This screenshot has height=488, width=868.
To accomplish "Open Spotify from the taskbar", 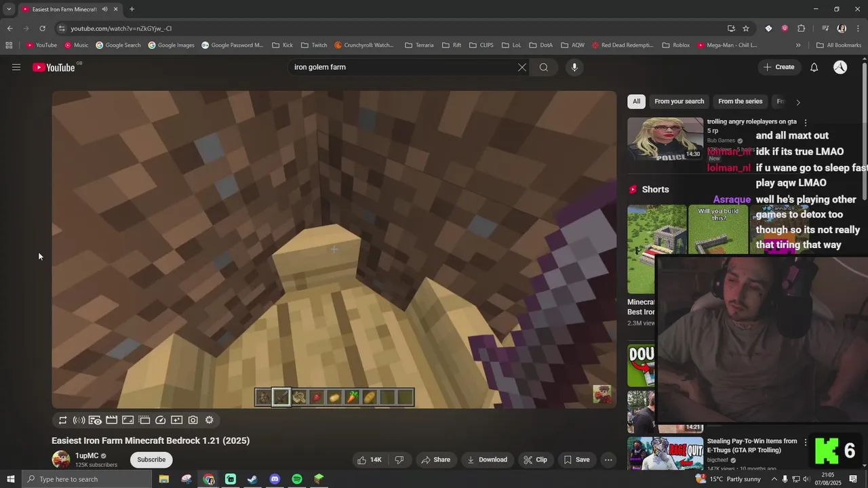I will (297, 479).
